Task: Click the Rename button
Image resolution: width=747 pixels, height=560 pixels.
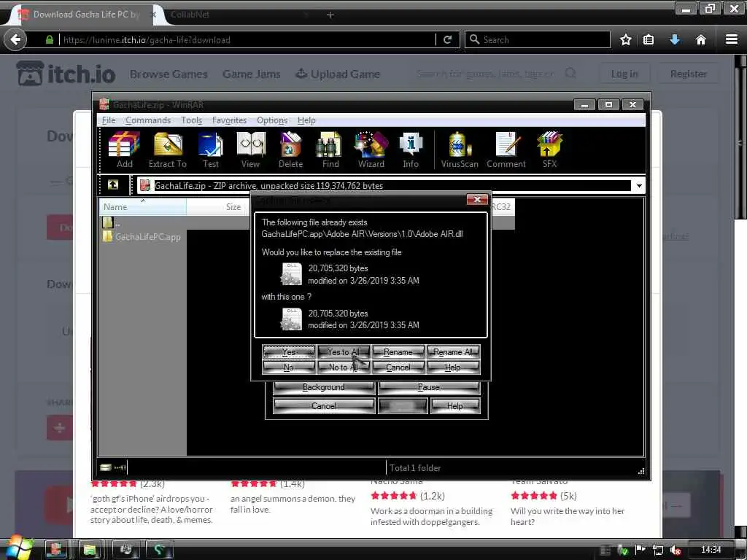Action: [398, 352]
